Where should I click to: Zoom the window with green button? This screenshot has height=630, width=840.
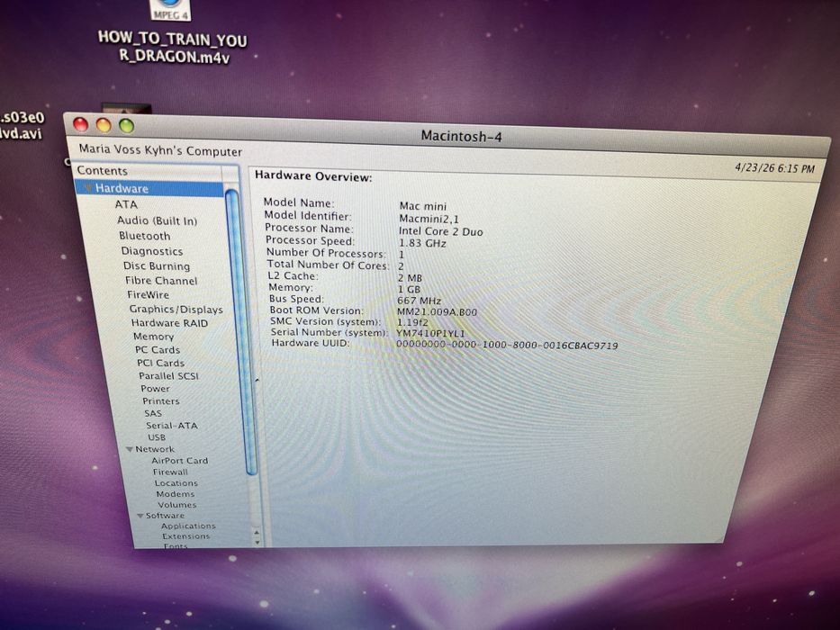click(x=126, y=126)
